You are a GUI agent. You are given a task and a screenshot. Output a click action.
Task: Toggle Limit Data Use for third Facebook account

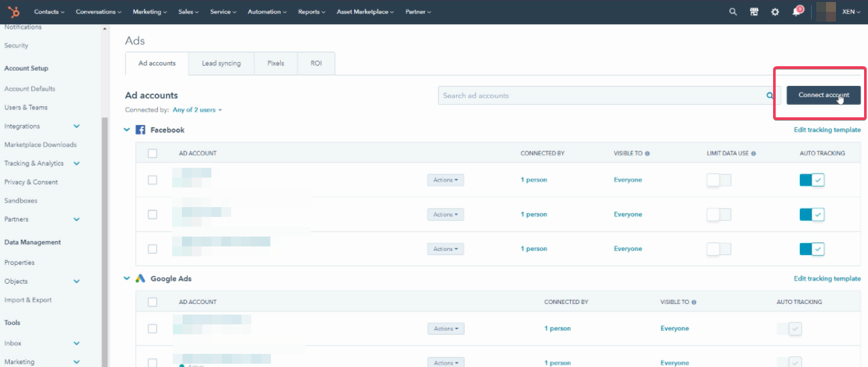pyautogui.click(x=719, y=249)
